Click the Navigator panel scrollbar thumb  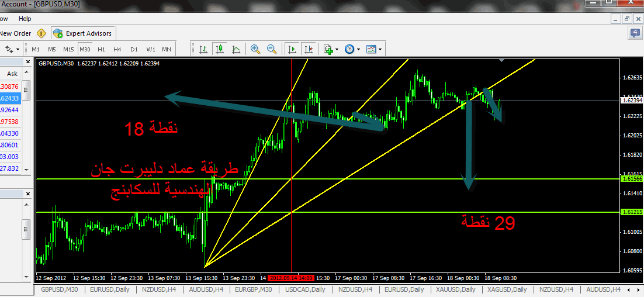(27, 229)
